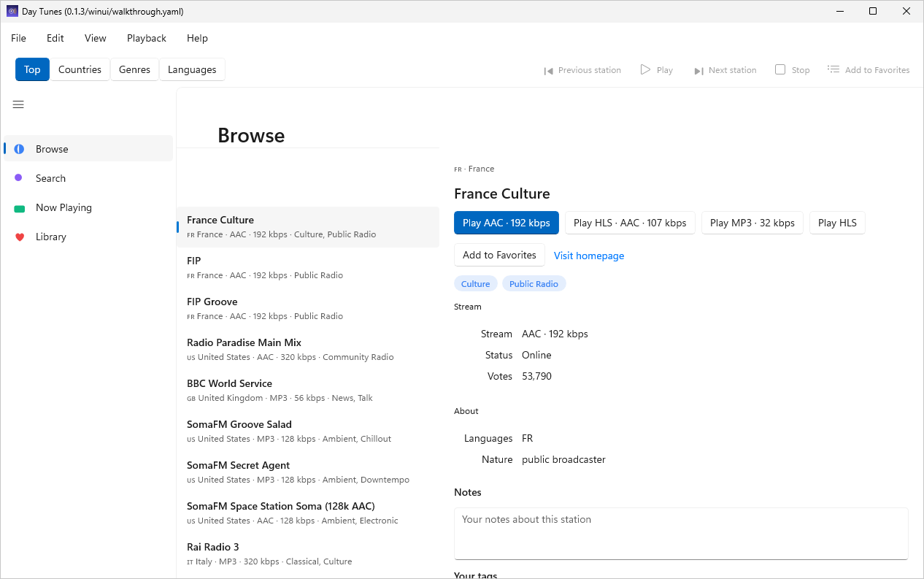The image size is (924, 579).
Task: Open the Library section label
Action: (x=51, y=237)
